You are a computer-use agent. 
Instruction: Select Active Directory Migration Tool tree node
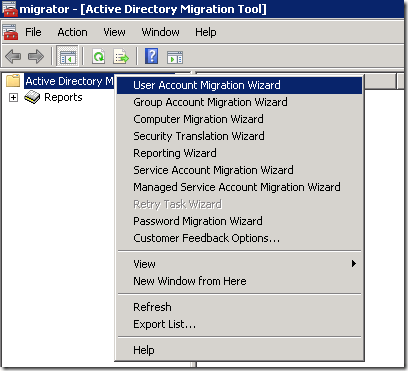point(69,81)
